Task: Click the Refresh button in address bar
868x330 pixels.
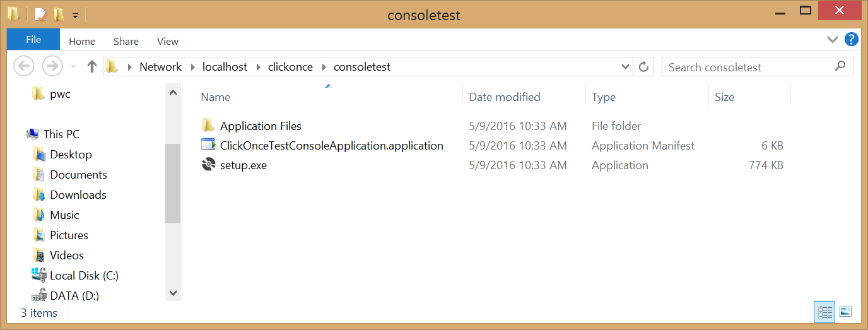Action: [x=643, y=67]
